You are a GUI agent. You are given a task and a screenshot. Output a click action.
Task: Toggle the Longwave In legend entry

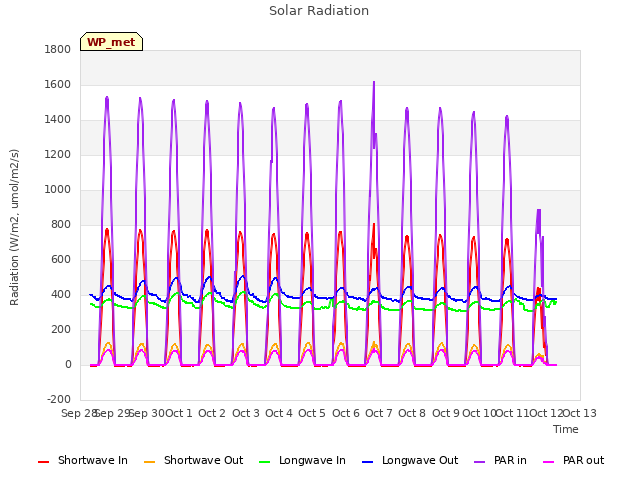click(302, 461)
